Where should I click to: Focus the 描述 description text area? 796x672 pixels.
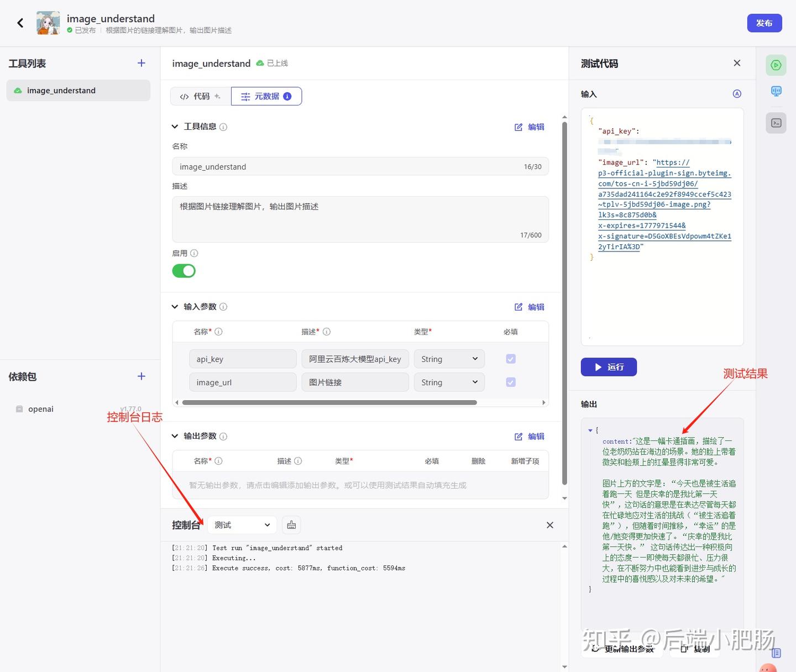[360, 219]
